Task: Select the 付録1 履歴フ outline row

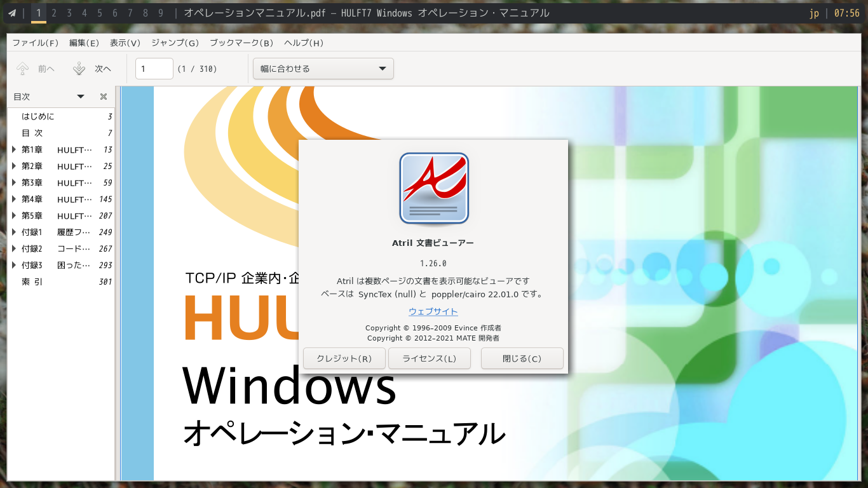Action: 62,233
